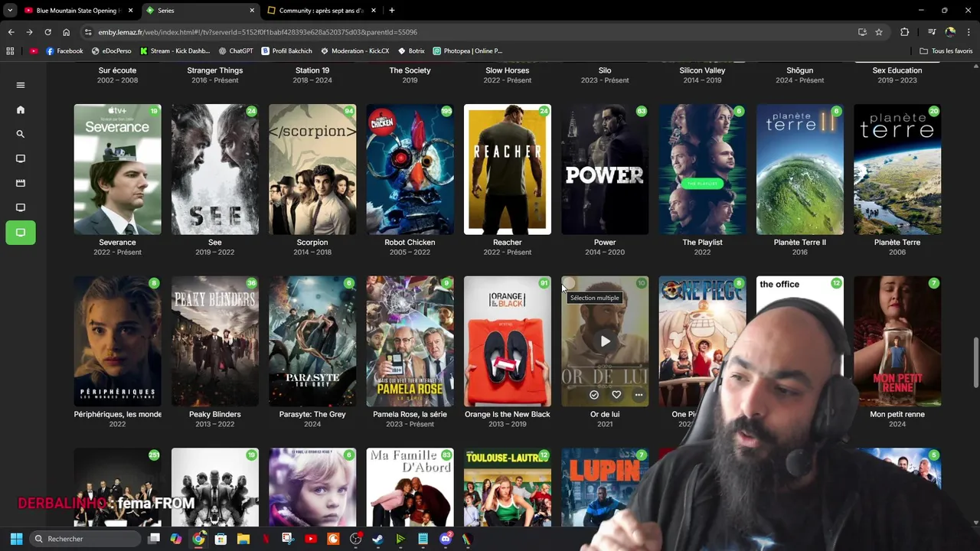Click the Stranger Things title text
Screen dimensions: 980x551
pos(215,70)
